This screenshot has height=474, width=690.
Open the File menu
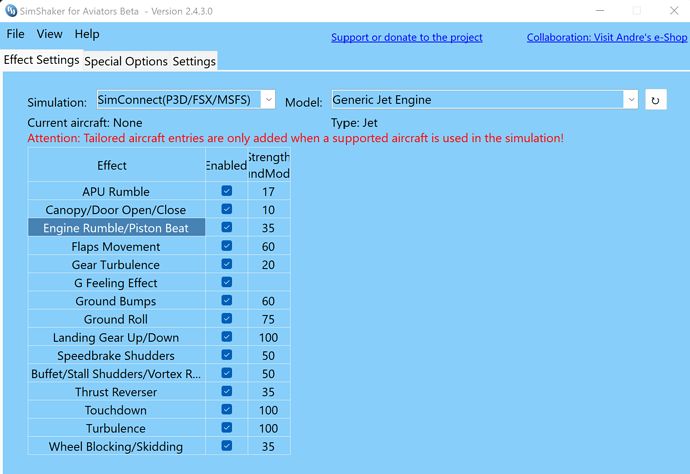16,34
